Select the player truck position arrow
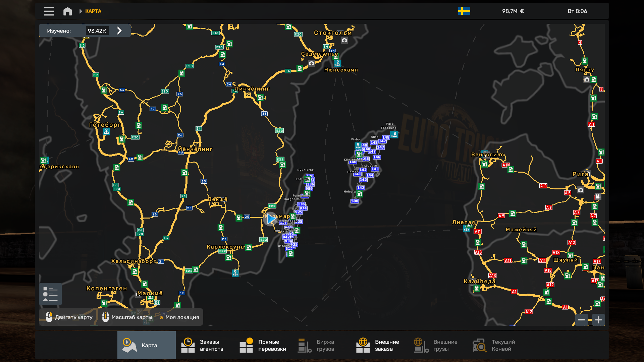The image size is (644, 362). click(x=270, y=219)
